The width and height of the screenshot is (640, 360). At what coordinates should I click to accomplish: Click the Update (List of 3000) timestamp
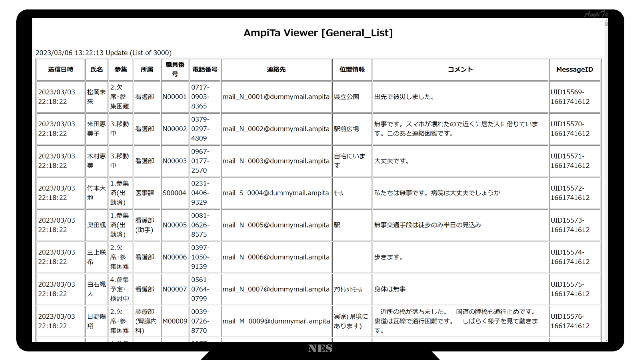(x=103, y=53)
